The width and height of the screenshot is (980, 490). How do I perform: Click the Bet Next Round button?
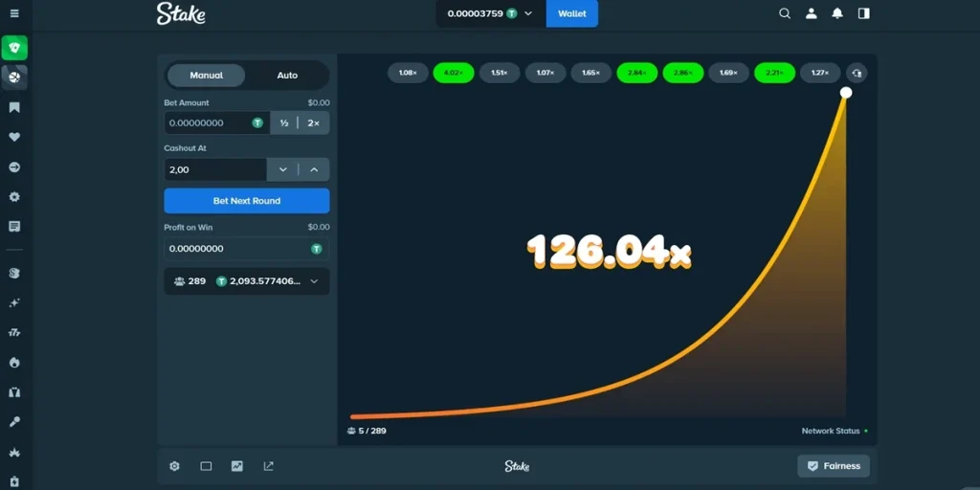pos(247,201)
